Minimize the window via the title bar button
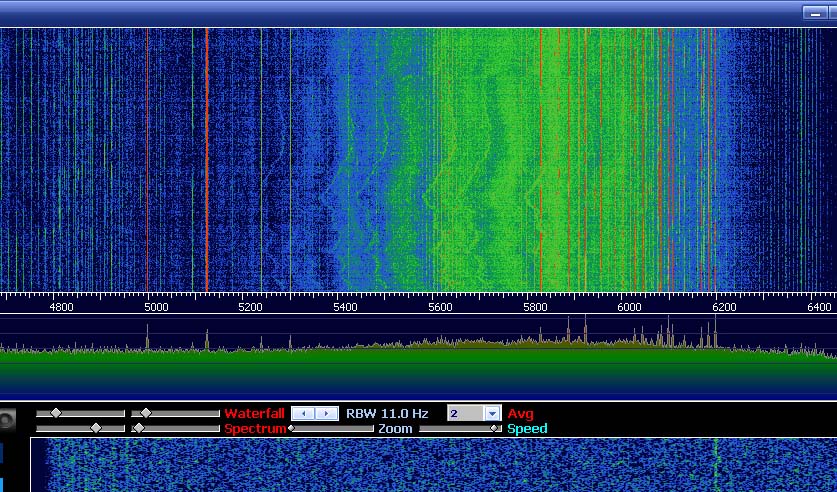Image resolution: width=837 pixels, height=492 pixels. tap(815, 13)
